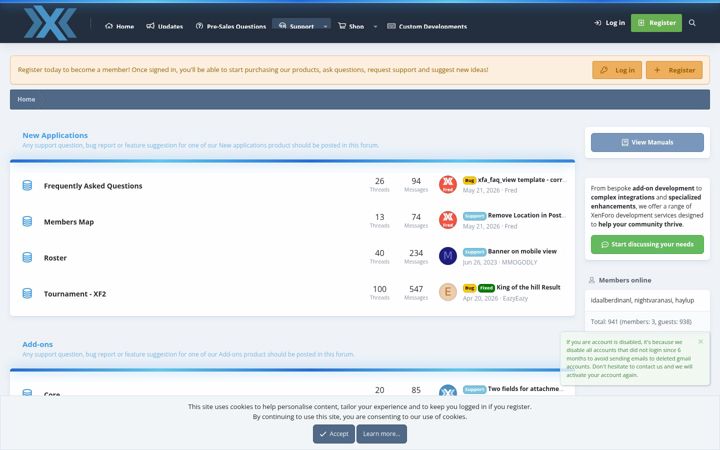Click the Members Map forum icon
Screen dimensions: 720x450
27,221
